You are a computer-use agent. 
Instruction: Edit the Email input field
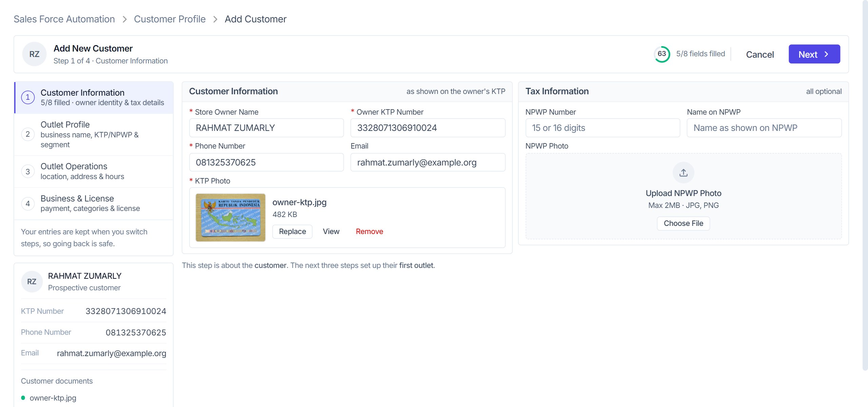[x=428, y=162]
